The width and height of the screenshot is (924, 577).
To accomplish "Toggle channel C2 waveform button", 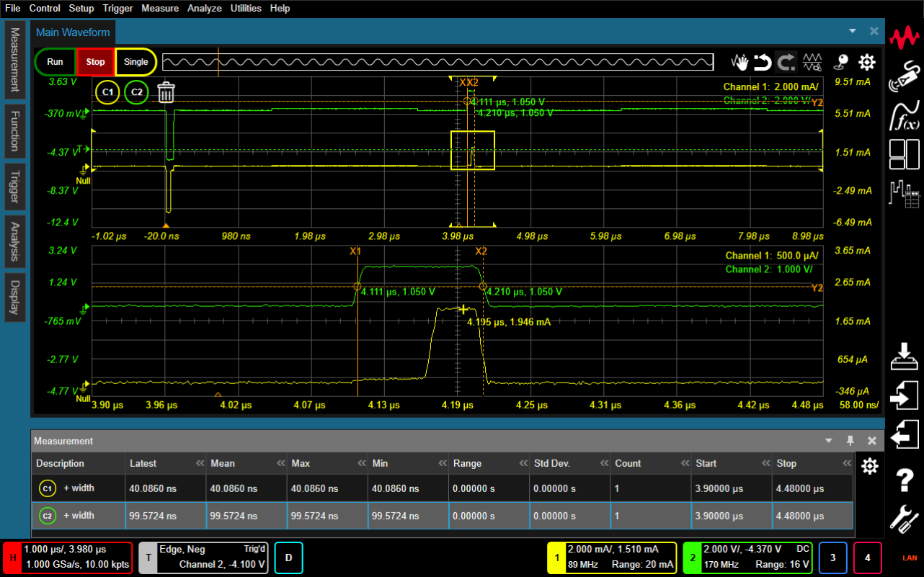I will pos(136,92).
